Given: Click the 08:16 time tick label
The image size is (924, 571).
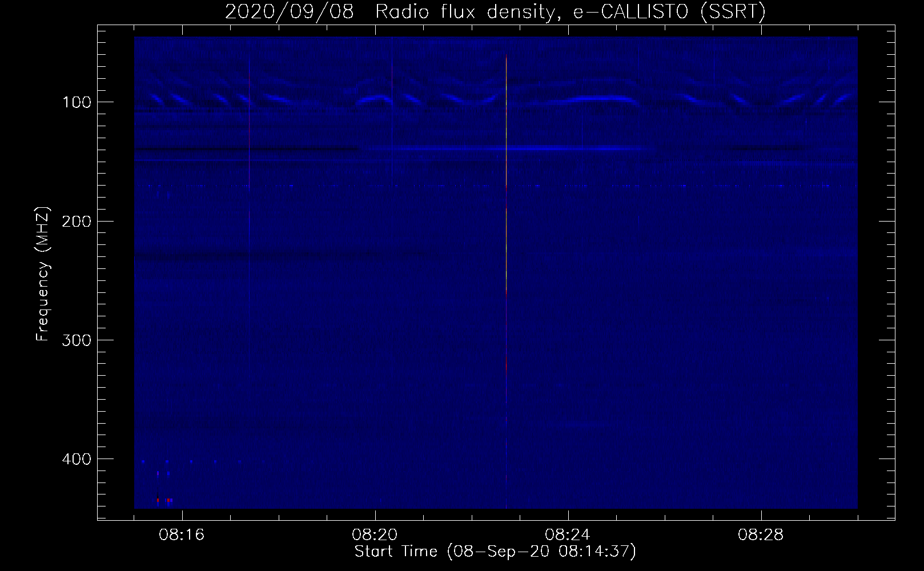Looking at the screenshot, I should click(182, 535).
